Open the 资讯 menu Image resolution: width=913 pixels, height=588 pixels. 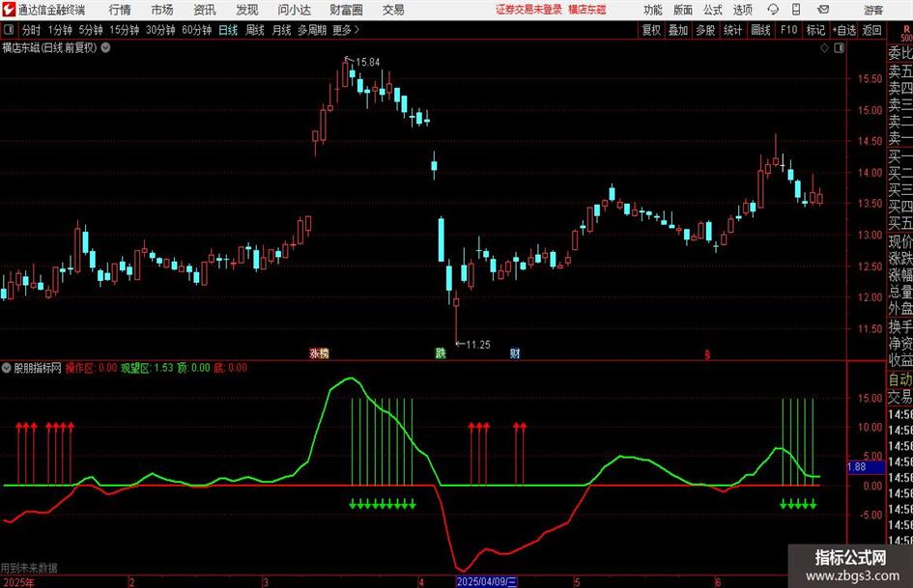click(x=205, y=10)
